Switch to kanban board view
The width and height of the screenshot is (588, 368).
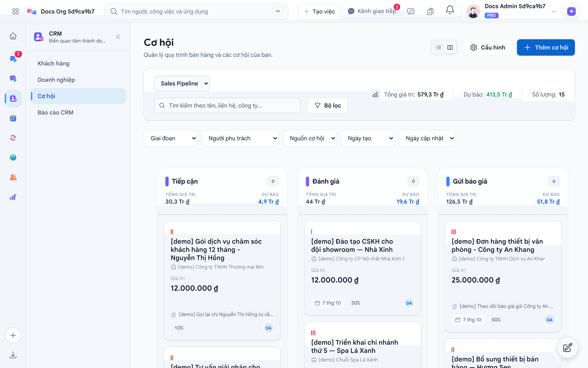click(x=450, y=47)
